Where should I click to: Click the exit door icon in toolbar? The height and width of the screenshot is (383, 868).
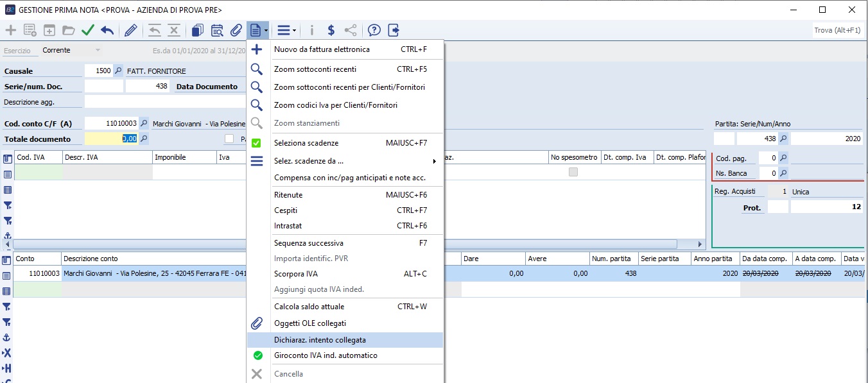(394, 30)
